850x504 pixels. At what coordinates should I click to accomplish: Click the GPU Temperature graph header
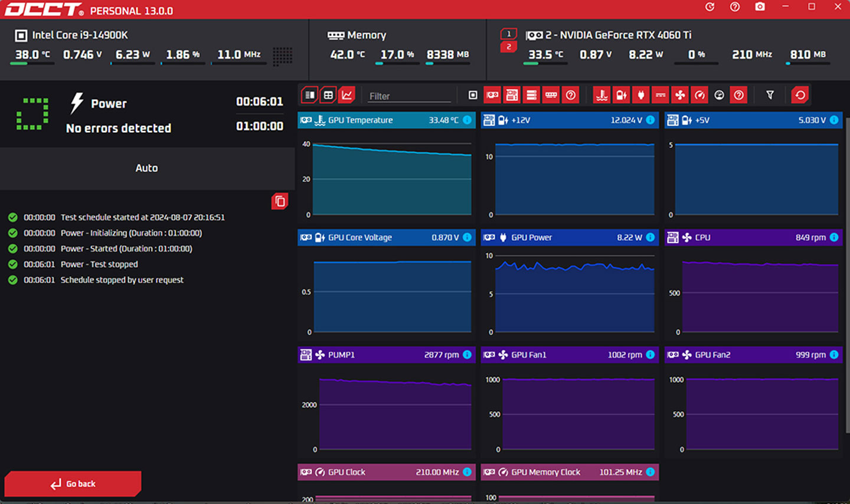coord(386,120)
